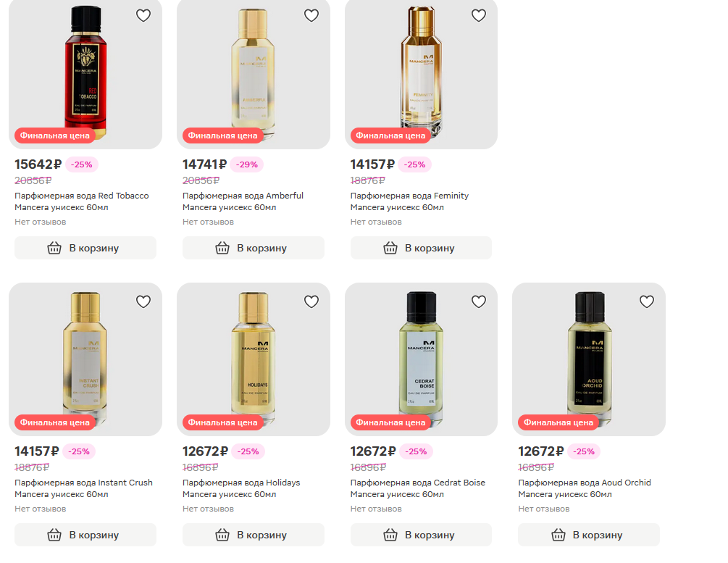Add Red Tobacco to cart

click(x=85, y=248)
